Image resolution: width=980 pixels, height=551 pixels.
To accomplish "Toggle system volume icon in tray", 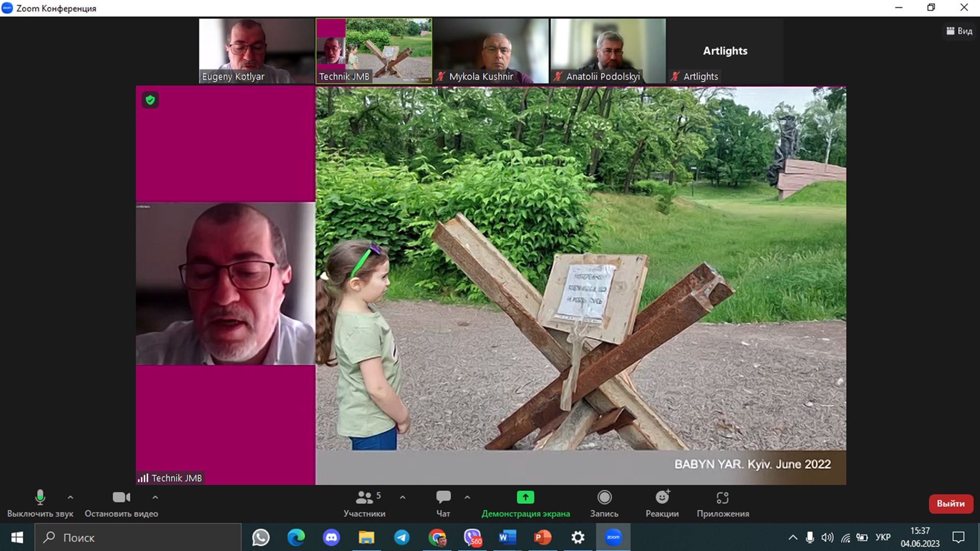I will click(827, 538).
